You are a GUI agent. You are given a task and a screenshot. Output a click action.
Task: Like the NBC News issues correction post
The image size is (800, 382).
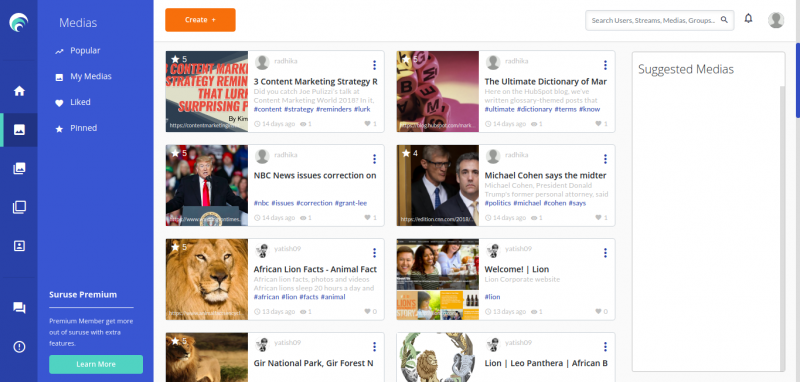coord(367,218)
